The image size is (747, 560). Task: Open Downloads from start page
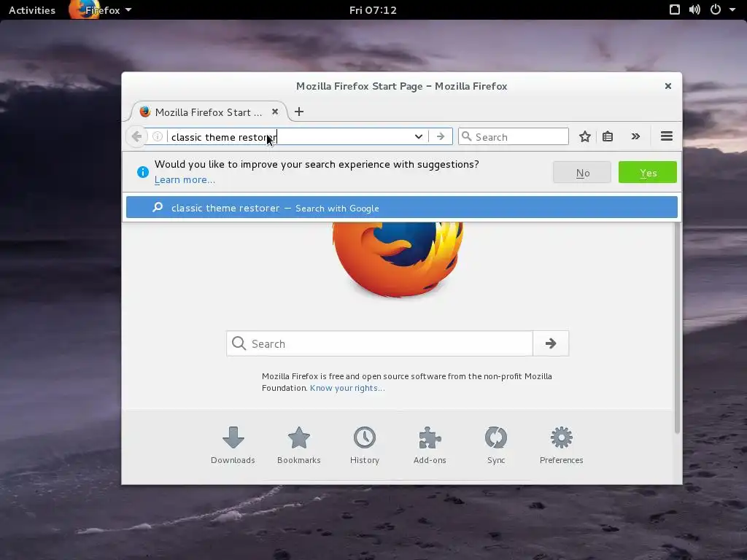point(233,446)
